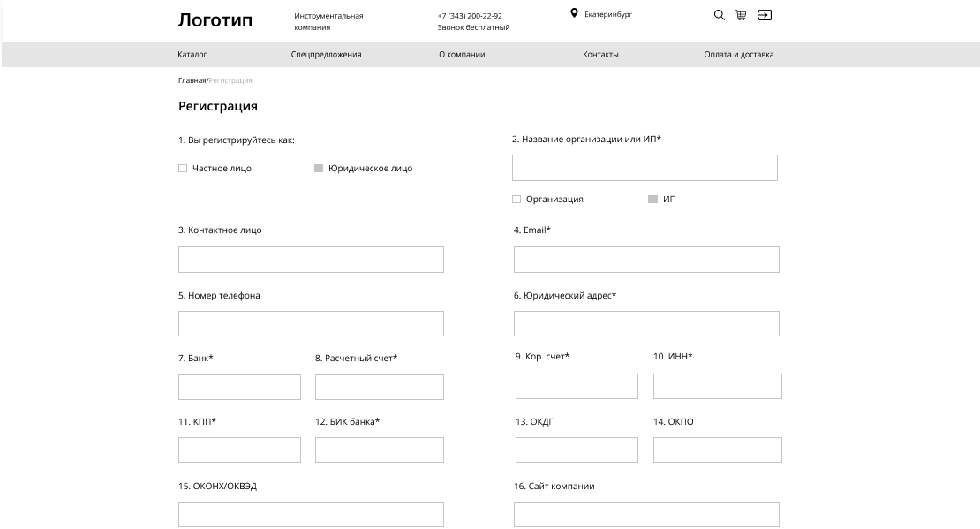Click the login arrow icon

pyautogui.click(x=765, y=15)
